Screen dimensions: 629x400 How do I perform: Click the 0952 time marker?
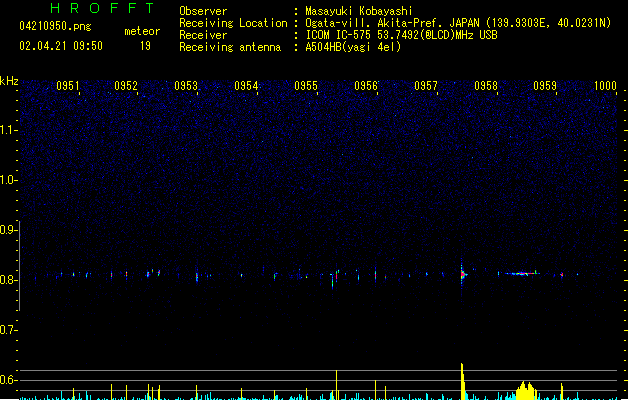pos(126,86)
